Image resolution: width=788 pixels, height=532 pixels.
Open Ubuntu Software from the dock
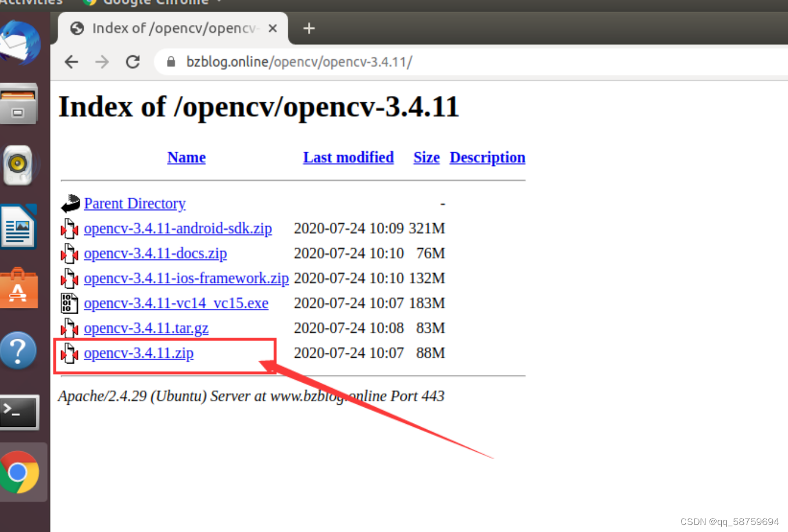24,287
